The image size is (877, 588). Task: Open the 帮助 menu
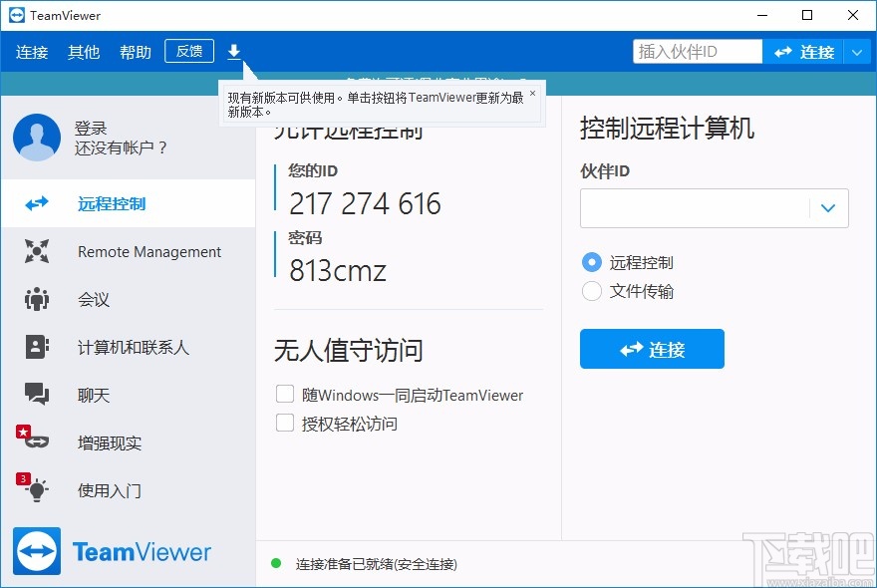point(135,52)
